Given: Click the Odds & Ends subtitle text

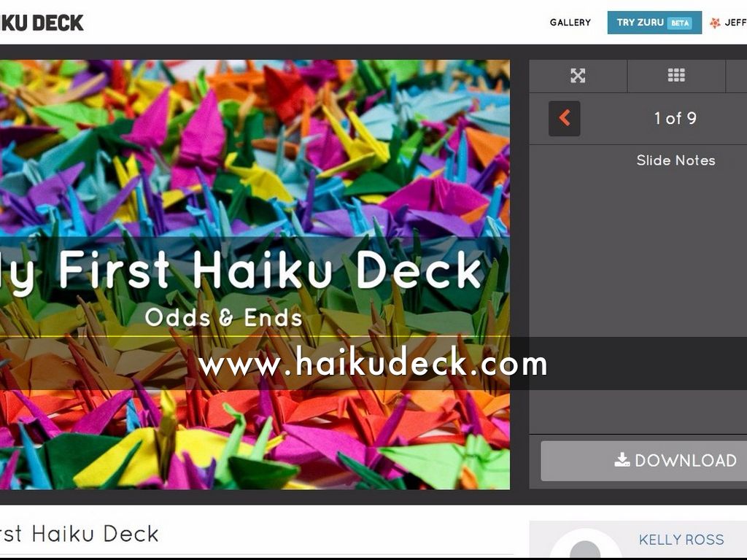Looking at the screenshot, I should point(223,318).
